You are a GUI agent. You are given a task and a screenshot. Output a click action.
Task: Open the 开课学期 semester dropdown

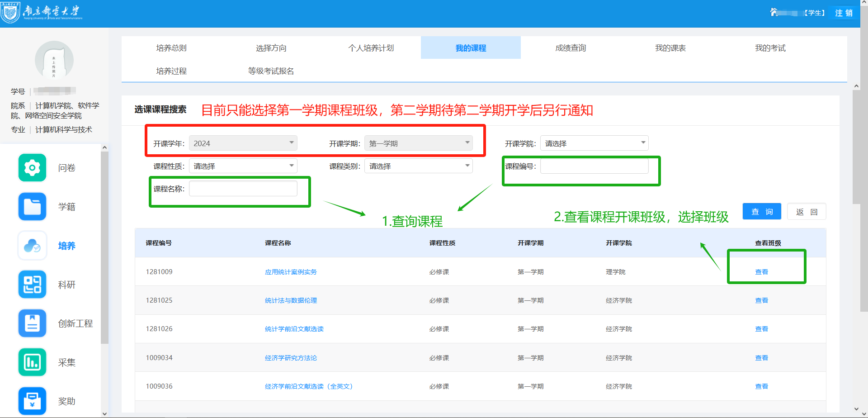point(418,143)
